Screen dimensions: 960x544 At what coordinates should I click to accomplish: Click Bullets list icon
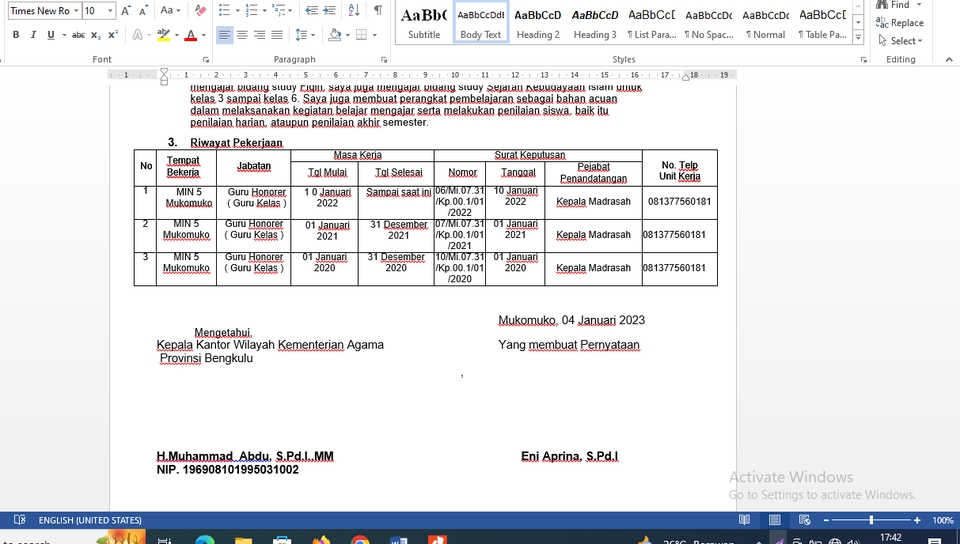pos(224,10)
